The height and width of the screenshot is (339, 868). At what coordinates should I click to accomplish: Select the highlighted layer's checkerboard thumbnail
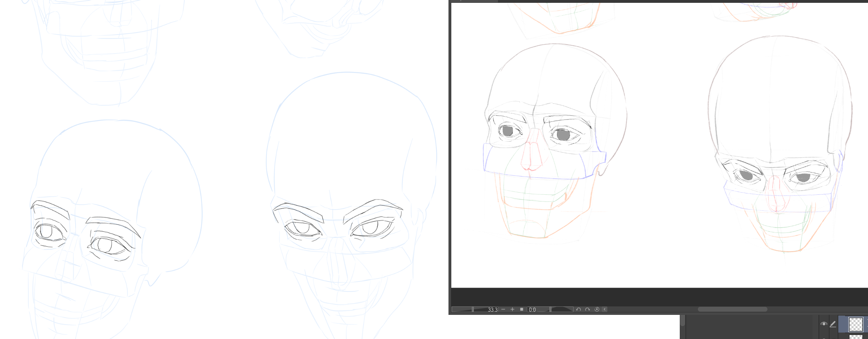pos(856,324)
